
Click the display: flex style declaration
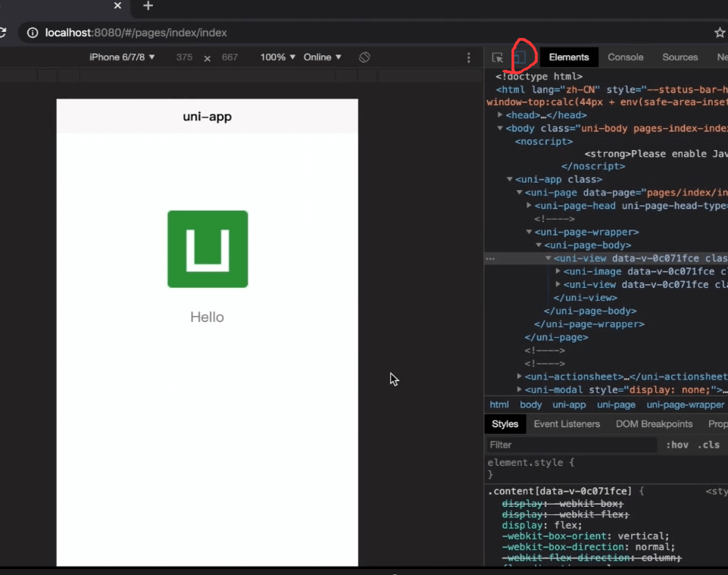click(542, 525)
